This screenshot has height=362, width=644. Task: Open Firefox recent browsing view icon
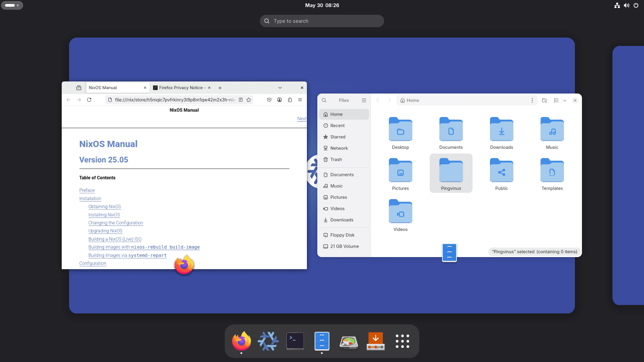coord(79,88)
